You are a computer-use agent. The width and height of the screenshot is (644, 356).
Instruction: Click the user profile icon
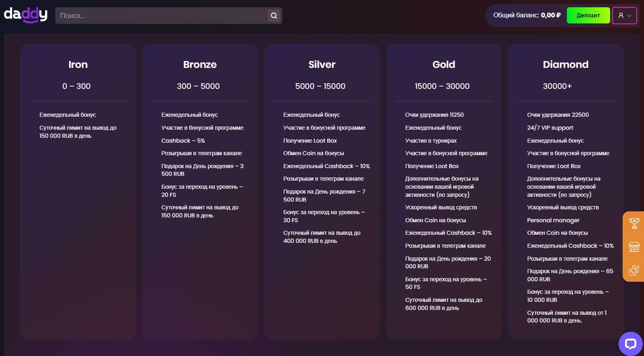click(x=621, y=15)
